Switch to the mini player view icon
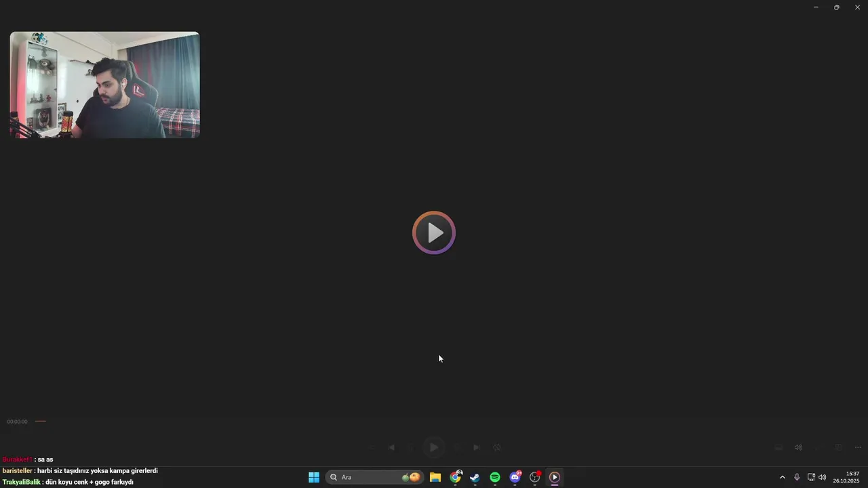 (838, 447)
